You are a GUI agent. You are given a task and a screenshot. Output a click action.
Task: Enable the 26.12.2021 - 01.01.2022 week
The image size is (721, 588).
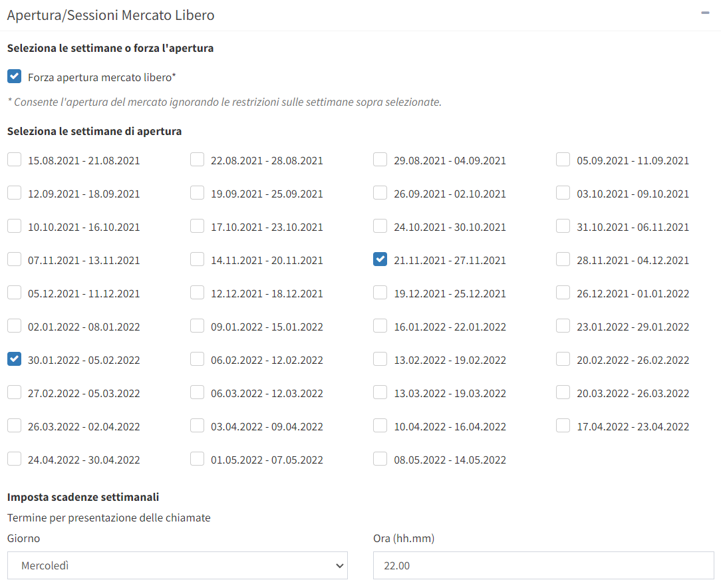pos(563,293)
